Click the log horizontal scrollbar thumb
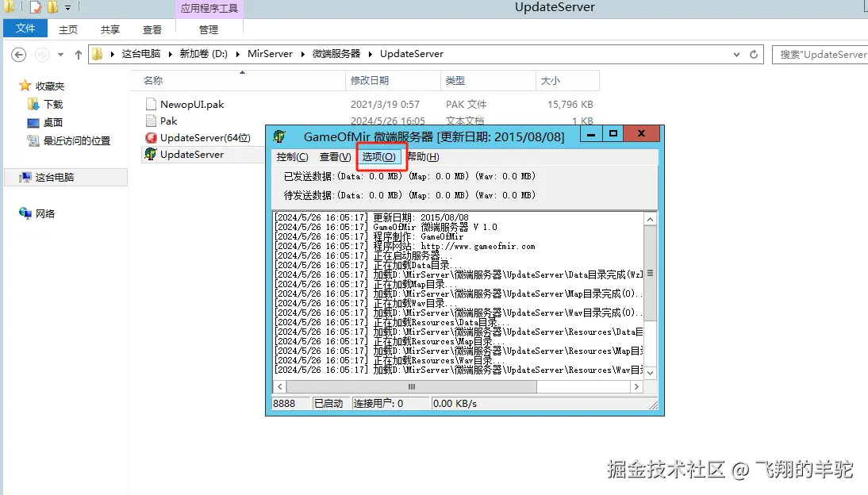 pos(411,386)
